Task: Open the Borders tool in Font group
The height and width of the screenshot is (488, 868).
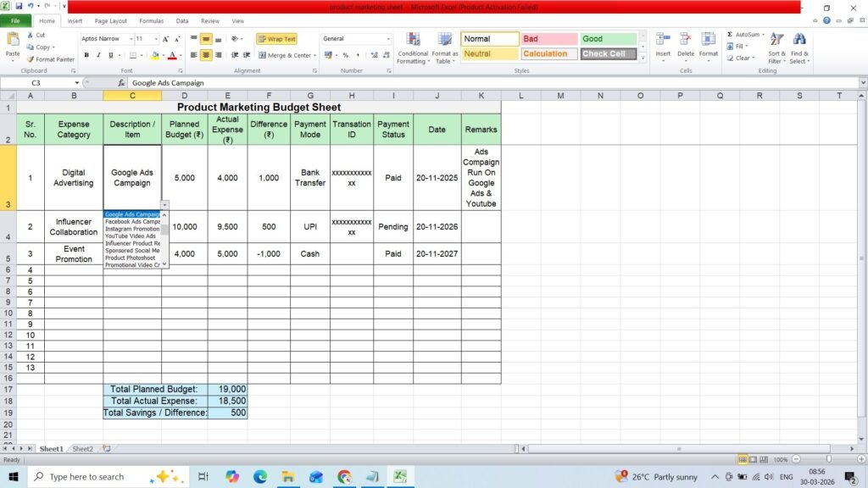Action: (133, 55)
